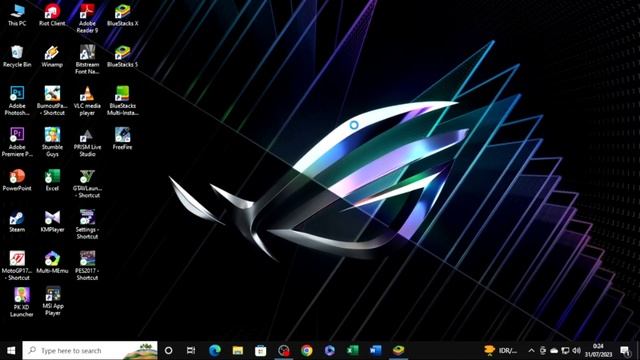Select FreeFire desktop icon
This screenshot has height=360, width=640.
coord(122,139)
